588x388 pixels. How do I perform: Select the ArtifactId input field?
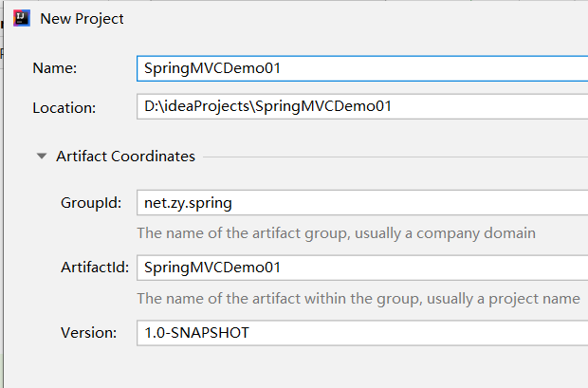(360, 268)
